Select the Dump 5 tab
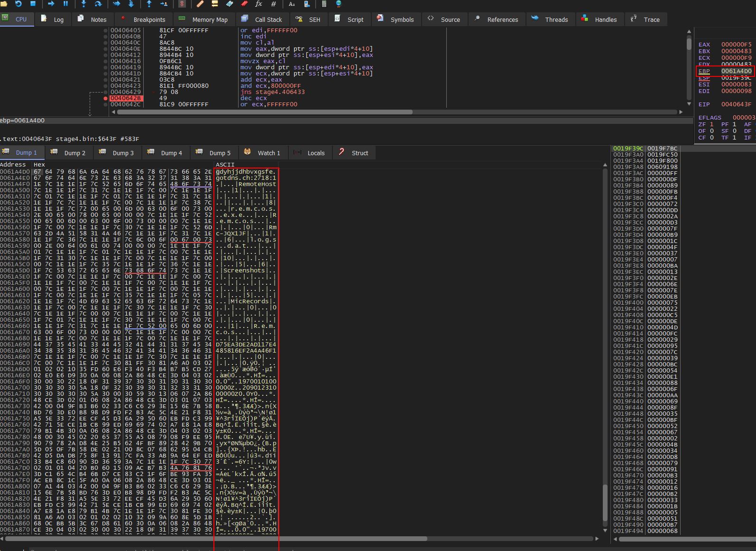Image resolution: width=756 pixels, height=551 pixels. click(x=214, y=153)
